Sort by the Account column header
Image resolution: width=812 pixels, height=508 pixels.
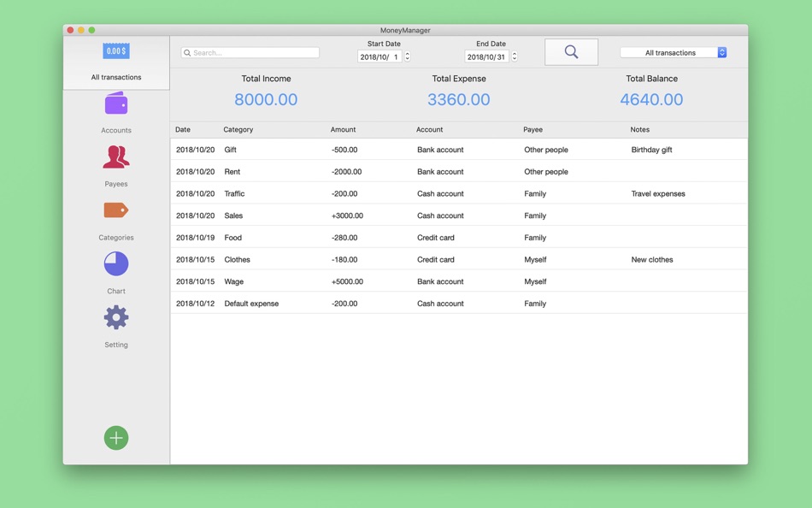430,130
